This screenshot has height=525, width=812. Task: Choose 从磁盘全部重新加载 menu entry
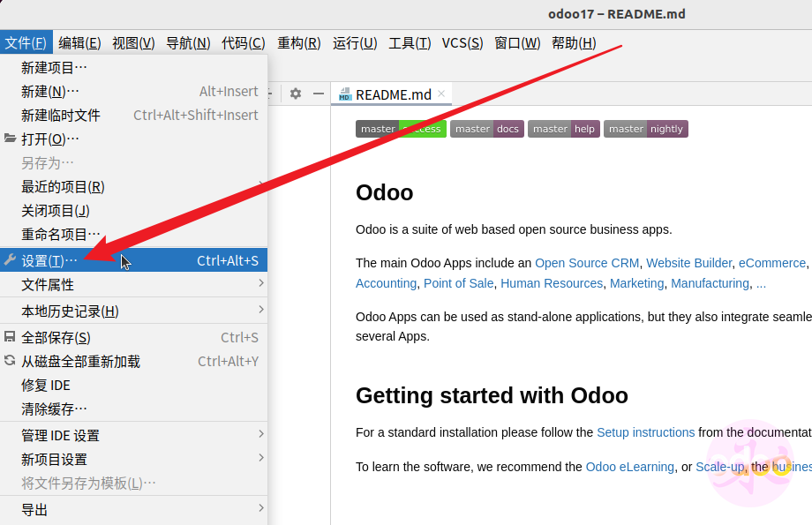[x=133, y=362]
